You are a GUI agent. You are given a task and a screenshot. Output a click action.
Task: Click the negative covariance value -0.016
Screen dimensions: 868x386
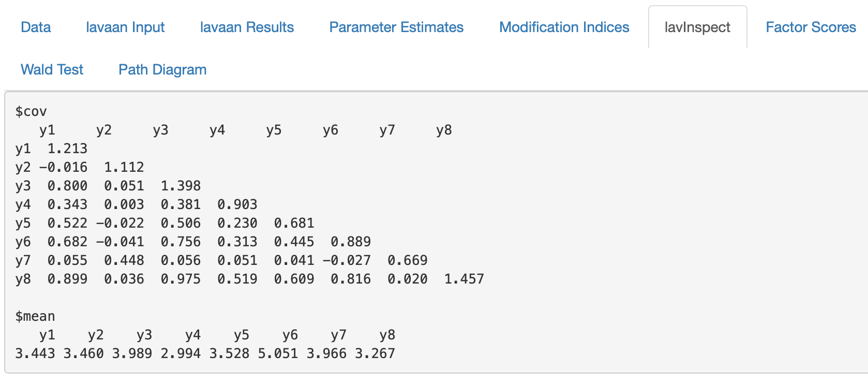(63, 167)
